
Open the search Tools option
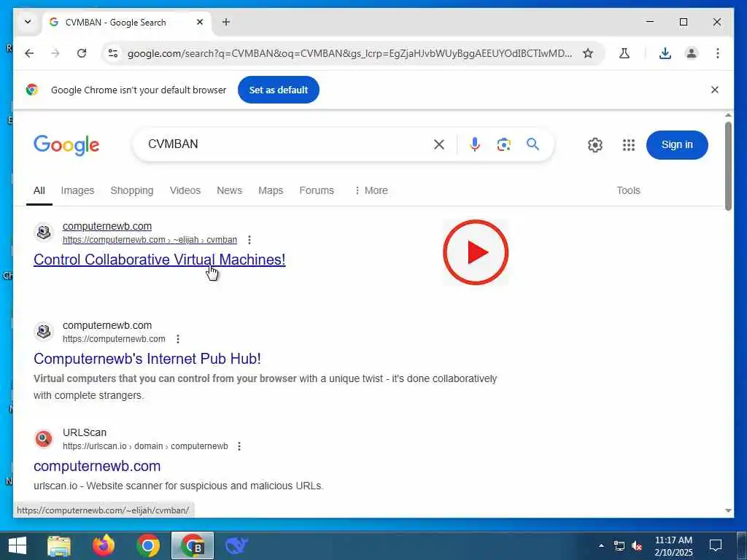tap(628, 190)
